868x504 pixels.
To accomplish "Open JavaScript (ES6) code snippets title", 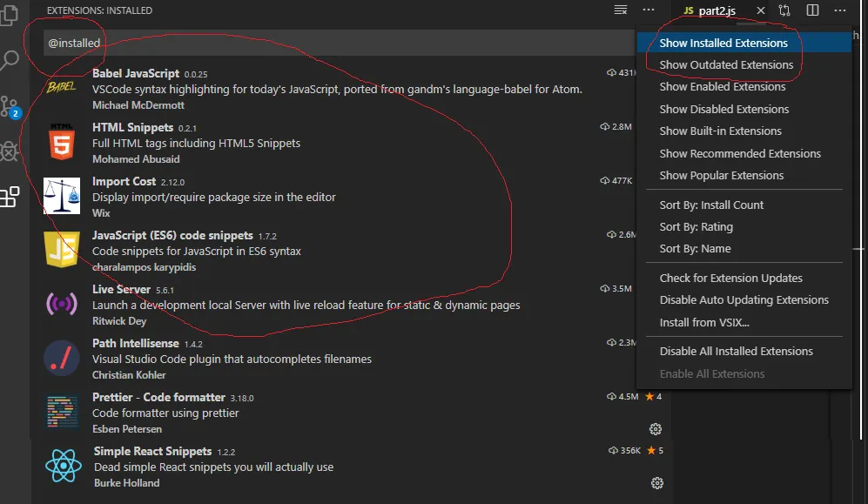I will point(172,236).
